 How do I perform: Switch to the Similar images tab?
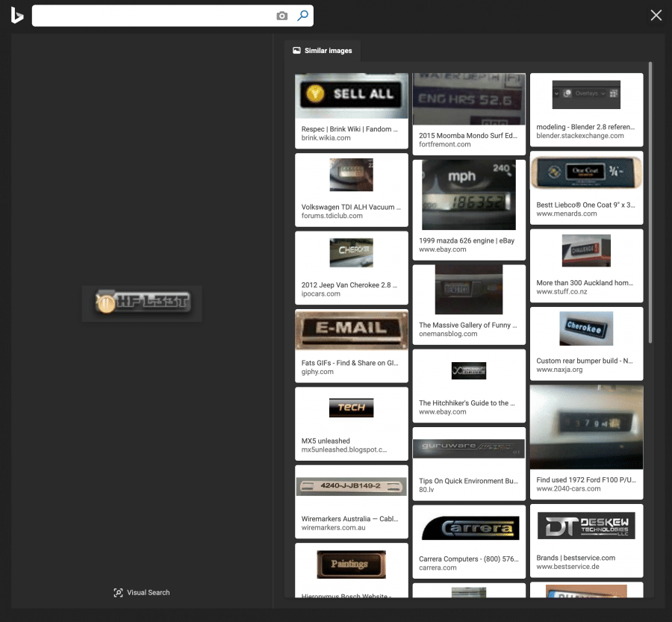click(323, 51)
